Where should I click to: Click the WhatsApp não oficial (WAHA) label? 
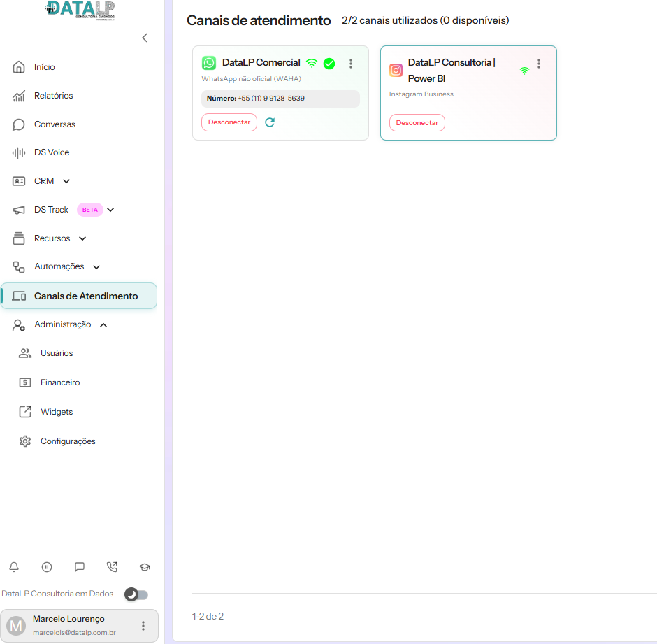(251, 79)
